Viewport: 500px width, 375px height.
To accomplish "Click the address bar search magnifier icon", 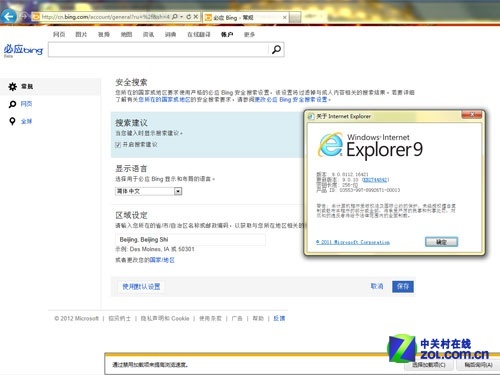I will point(175,17).
